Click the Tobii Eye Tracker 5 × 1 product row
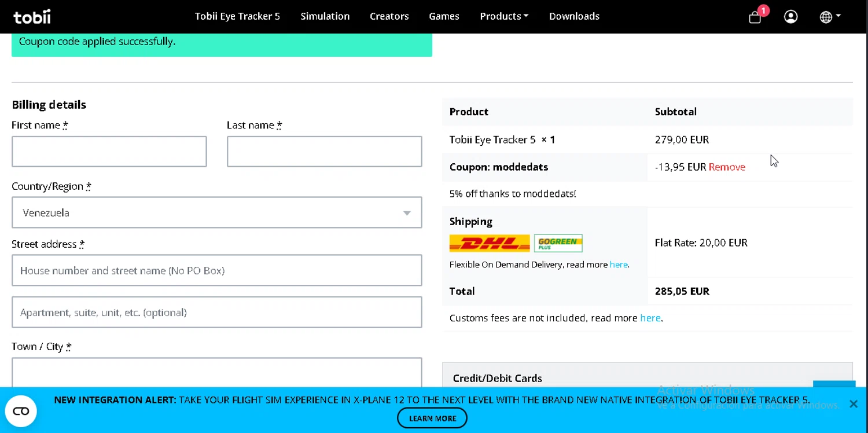The height and width of the screenshot is (433, 868). tap(648, 140)
